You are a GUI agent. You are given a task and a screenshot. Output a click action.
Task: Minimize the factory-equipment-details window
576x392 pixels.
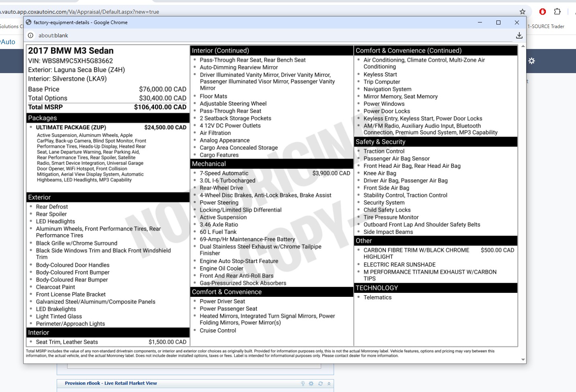pyautogui.click(x=480, y=22)
